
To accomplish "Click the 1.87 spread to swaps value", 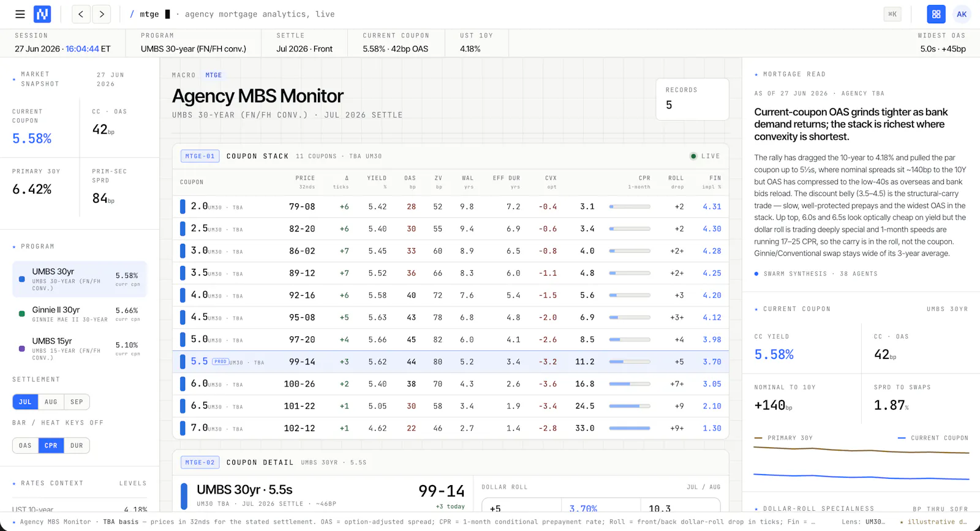I will [891, 405].
